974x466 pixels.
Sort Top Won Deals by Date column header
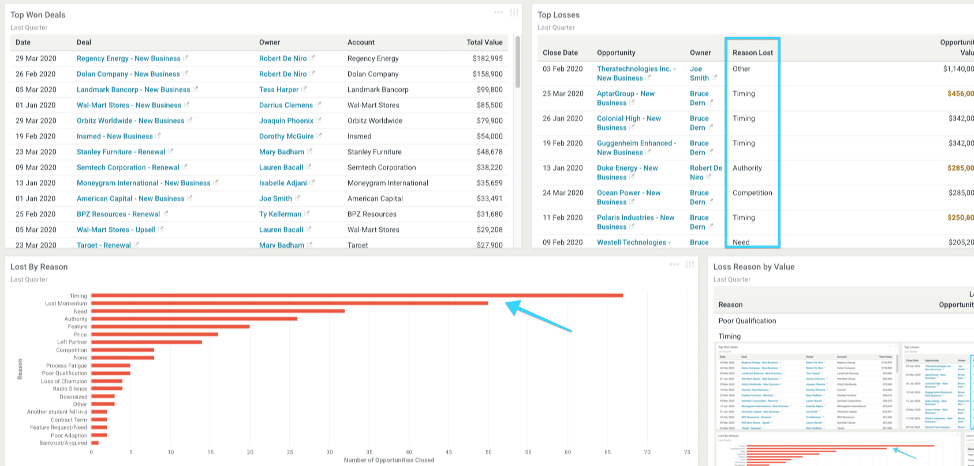(23, 42)
